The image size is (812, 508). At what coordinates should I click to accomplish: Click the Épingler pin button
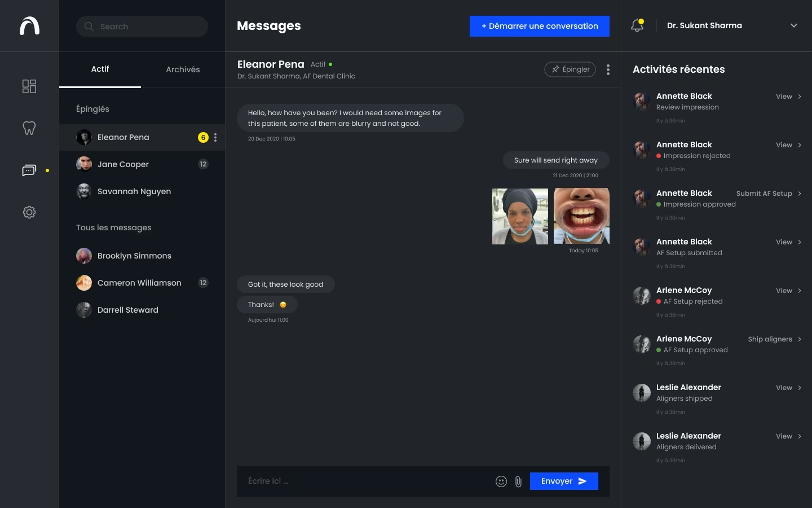coord(570,69)
